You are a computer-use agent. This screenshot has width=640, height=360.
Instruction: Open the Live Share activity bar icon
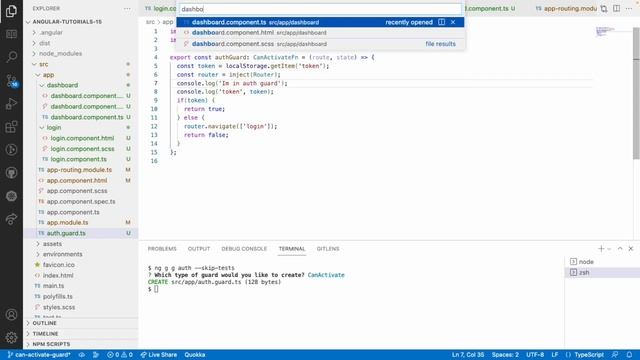click(x=11, y=219)
